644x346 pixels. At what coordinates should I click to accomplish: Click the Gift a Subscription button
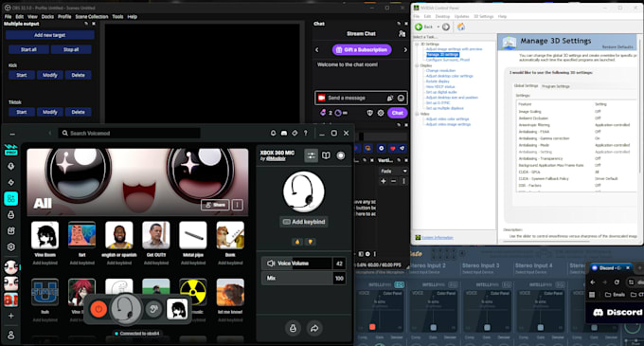pyautogui.click(x=362, y=49)
